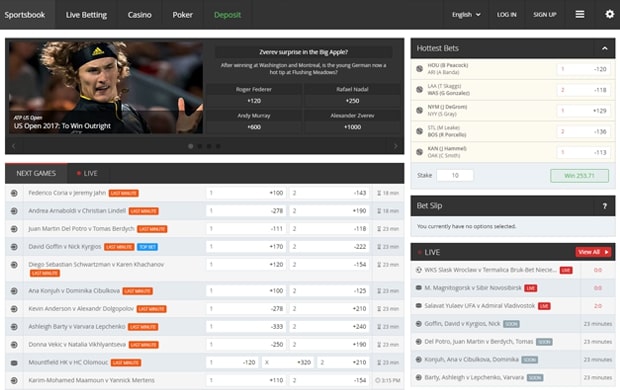Screen dimensions: 620x390
Task: Click baseball icon beside LAA (T Skaggs) bet
Action: click(x=420, y=89)
